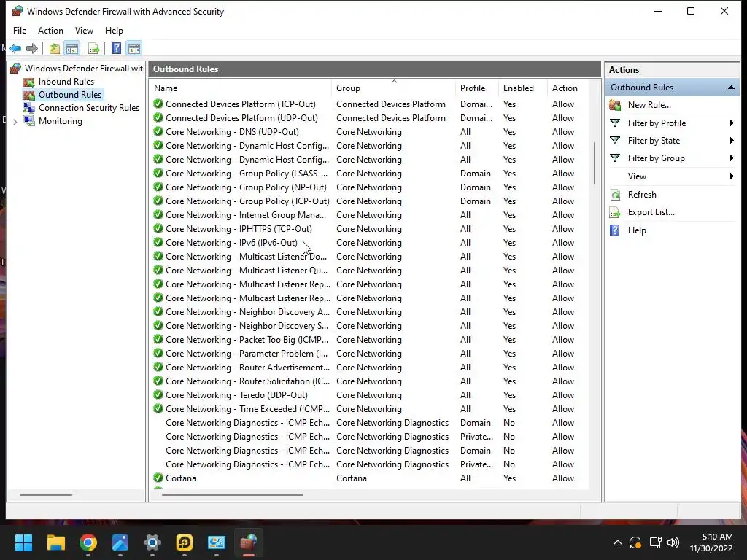
Task: Click the Refresh icon in Actions pane
Action: pyautogui.click(x=615, y=194)
